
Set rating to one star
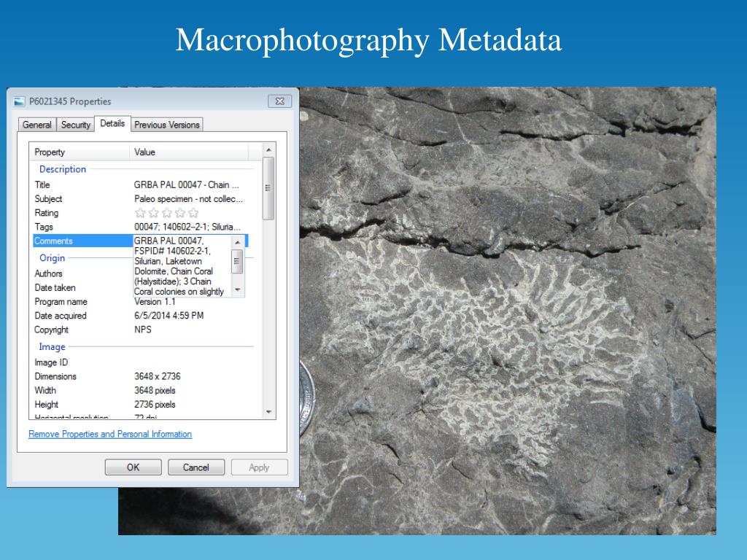[x=139, y=213]
